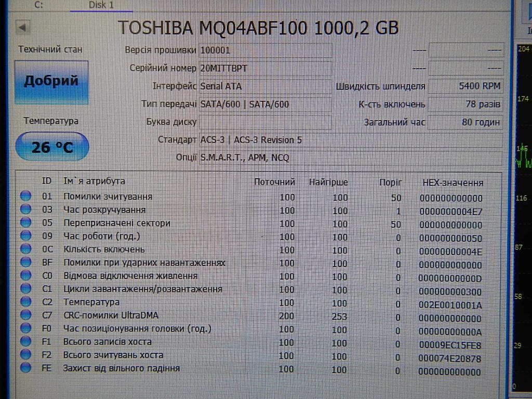This screenshot has height=399, width=532.
Task: Click status circle for FE attribute row
Action: pos(25,368)
